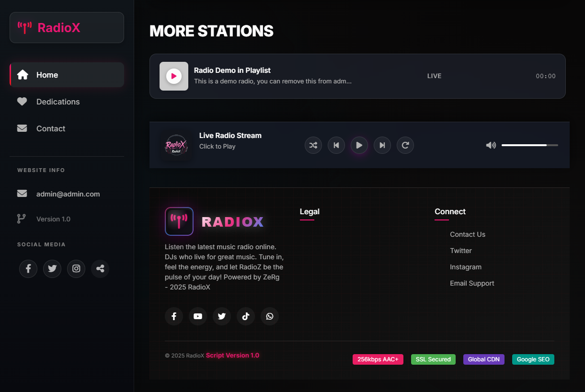Viewport: 585px width, 392px height.
Task: Select Home in the sidebar
Action: pyautogui.click(x=47, y=75)
